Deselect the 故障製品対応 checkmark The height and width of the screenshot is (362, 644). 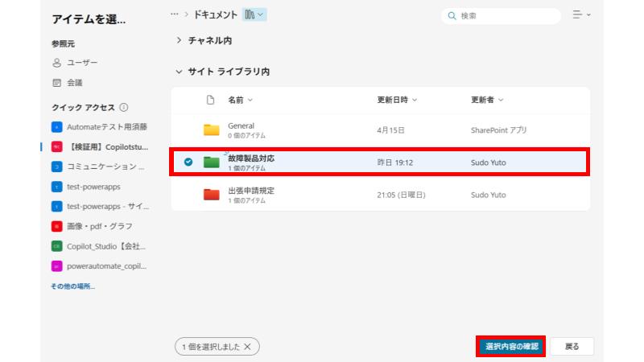[x=188, y=162]
